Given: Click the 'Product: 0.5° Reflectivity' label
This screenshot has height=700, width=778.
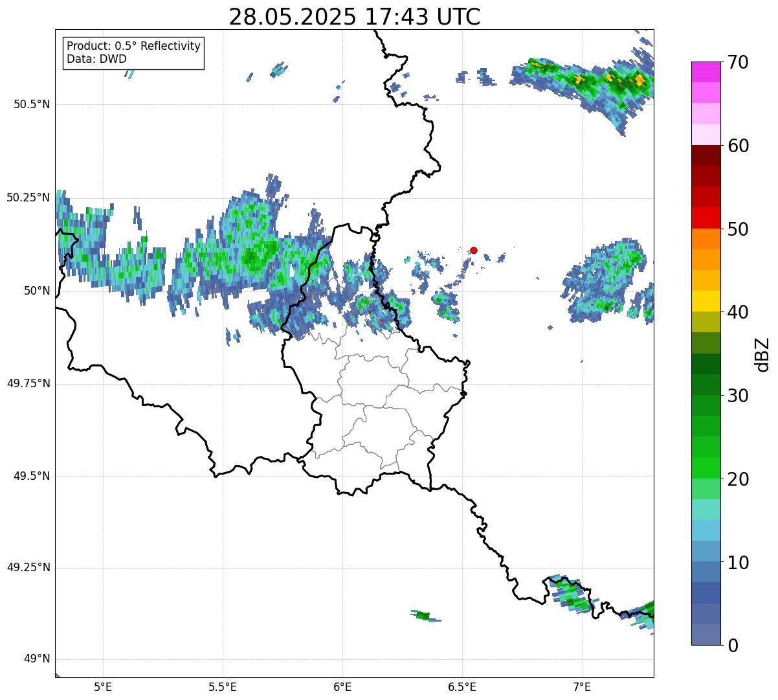Looking at the screenshot, I should pyautogui.click(x=134, y=47).
